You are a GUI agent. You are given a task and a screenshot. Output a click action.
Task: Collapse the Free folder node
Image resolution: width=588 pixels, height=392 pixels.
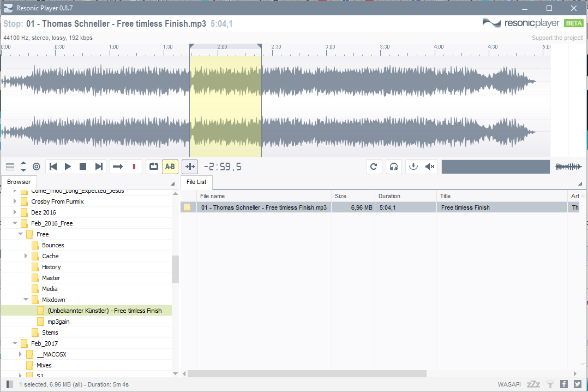(21, 234)
